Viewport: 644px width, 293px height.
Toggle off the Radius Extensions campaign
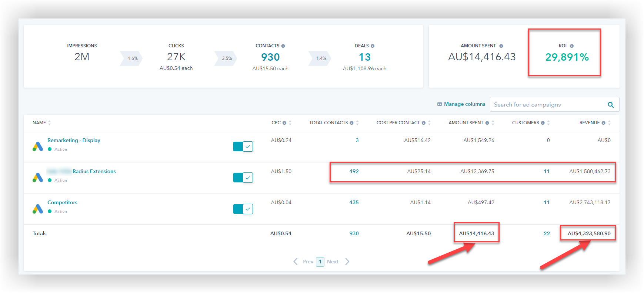[x=243, y=178]
